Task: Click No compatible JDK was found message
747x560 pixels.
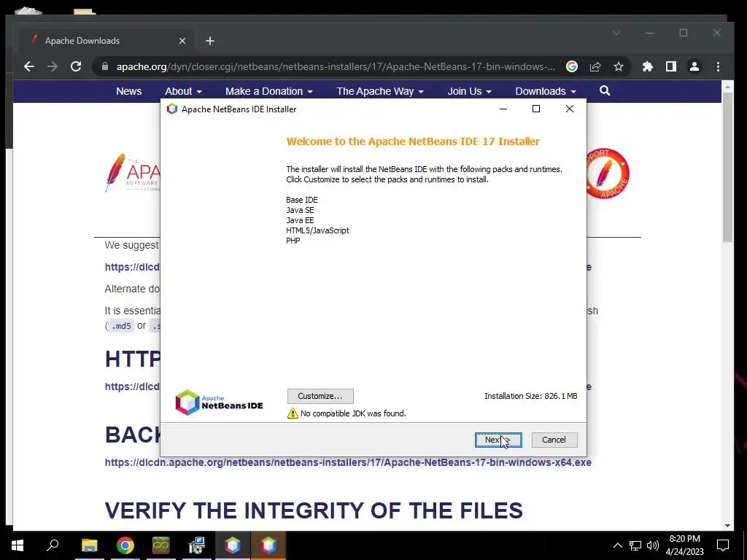Action: [353, 413]
